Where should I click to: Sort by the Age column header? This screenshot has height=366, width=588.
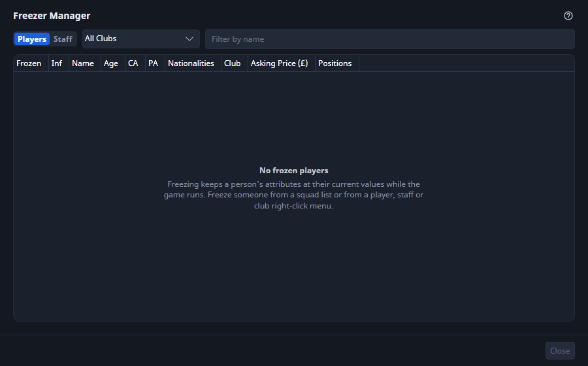coord(112,63)
